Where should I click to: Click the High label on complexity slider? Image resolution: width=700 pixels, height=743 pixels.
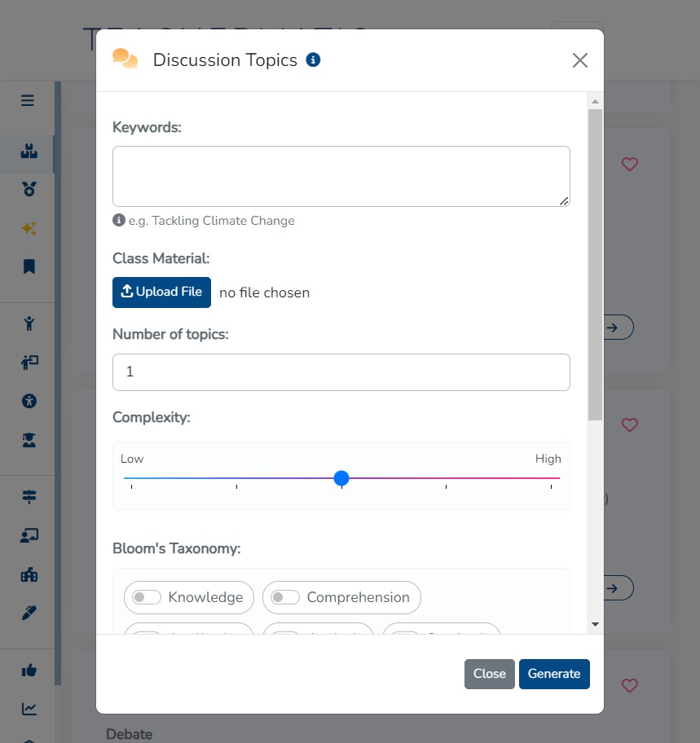tap(548, 459)
